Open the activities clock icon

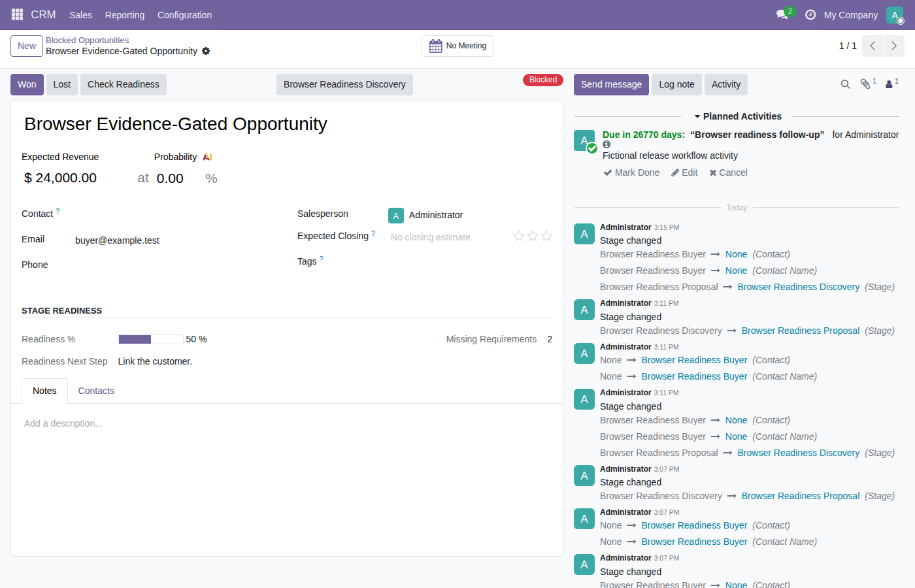tap(810, 14)
